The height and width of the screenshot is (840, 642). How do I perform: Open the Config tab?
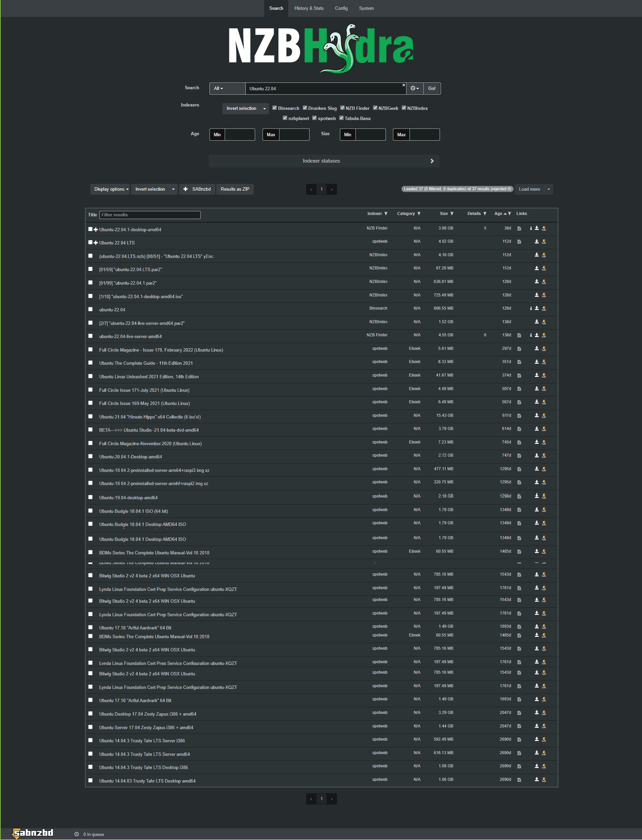click(341, 8)
